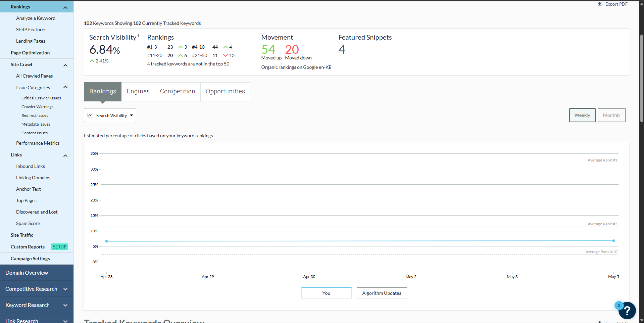
Task: Click the Average Rank #1 label
Action: 602,160
